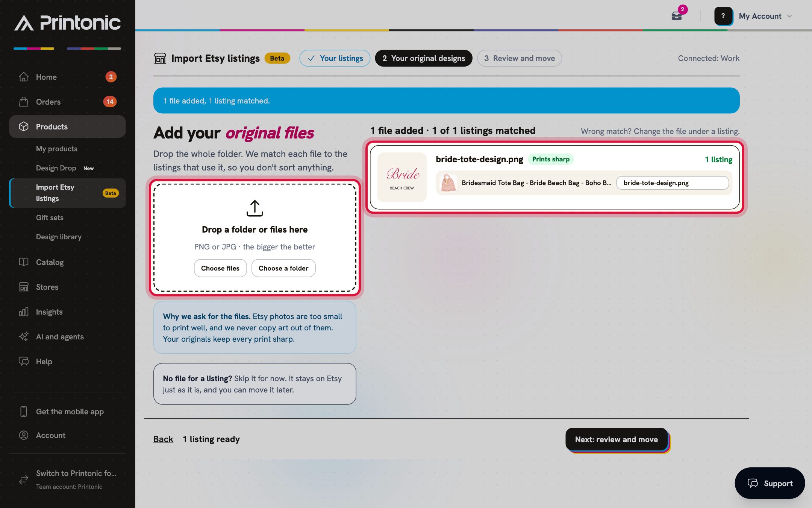Open the notifications inbox icon
This screenshot has width=812, height=508.
[677, 16]
